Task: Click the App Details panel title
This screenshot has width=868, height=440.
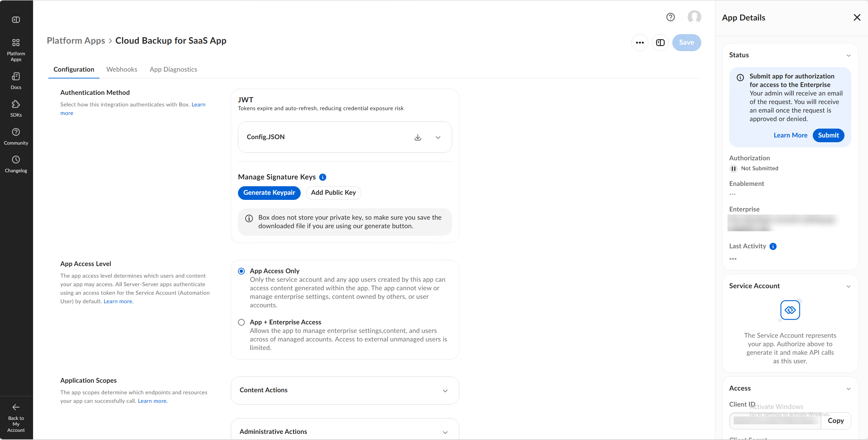Action: (x=743, y=18)
